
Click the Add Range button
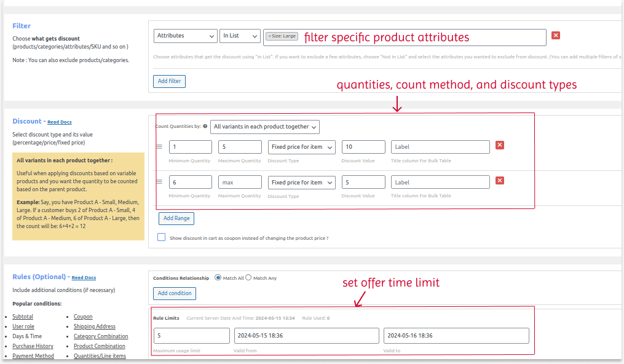[x=176, y=218]
